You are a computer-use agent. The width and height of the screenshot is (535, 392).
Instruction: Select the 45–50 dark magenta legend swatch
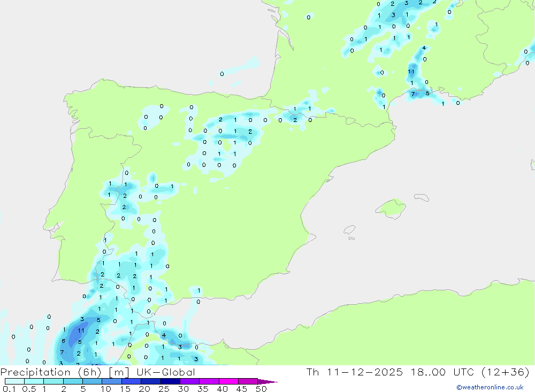(248, 381)
